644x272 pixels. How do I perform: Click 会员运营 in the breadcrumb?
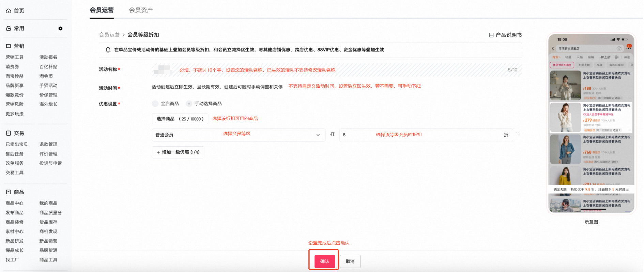pyautogui.click(x=109, y=35)
